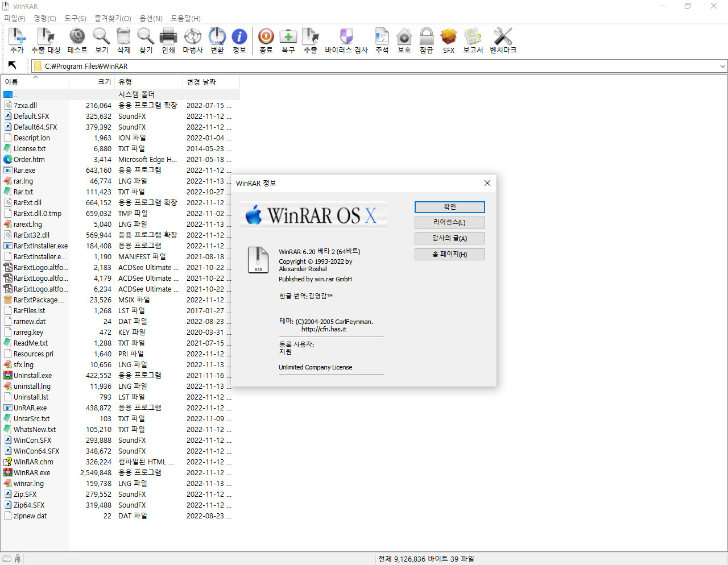The width and height of the screenshot is (728, 565).
Task: Click the 정보 (Info) toolbar icon
Action: click(239, 36)
